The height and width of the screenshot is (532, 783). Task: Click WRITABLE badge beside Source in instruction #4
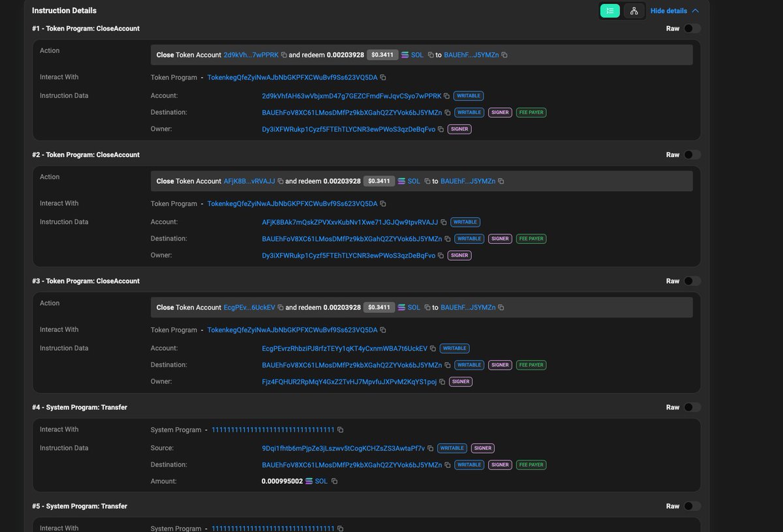(452, 449)
